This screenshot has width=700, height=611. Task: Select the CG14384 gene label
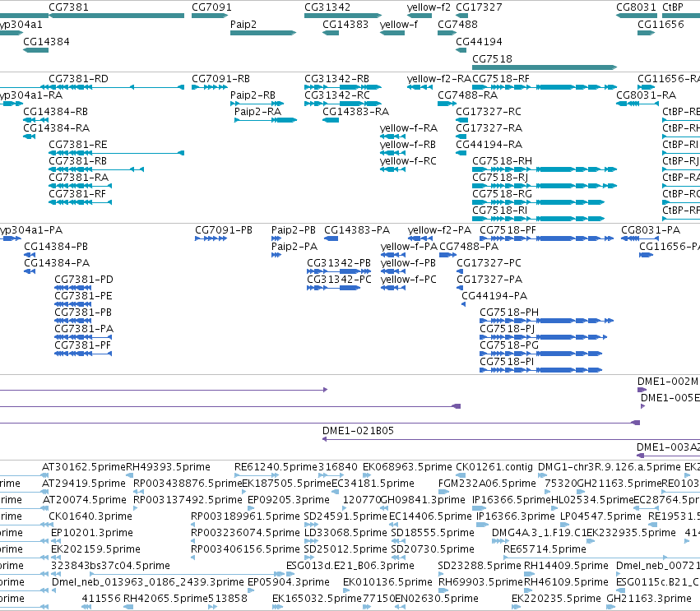(46, 41)
